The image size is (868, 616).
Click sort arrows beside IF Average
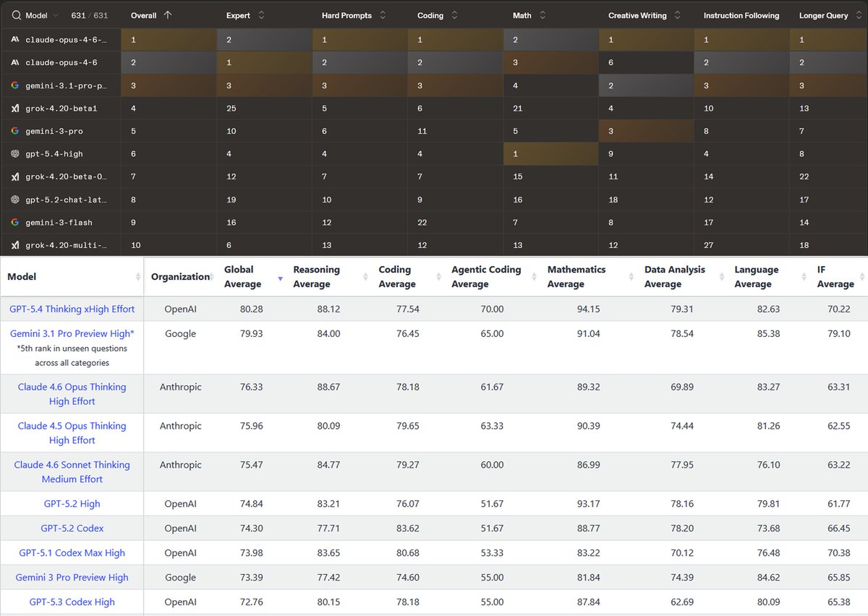click(x=861, y=277)
